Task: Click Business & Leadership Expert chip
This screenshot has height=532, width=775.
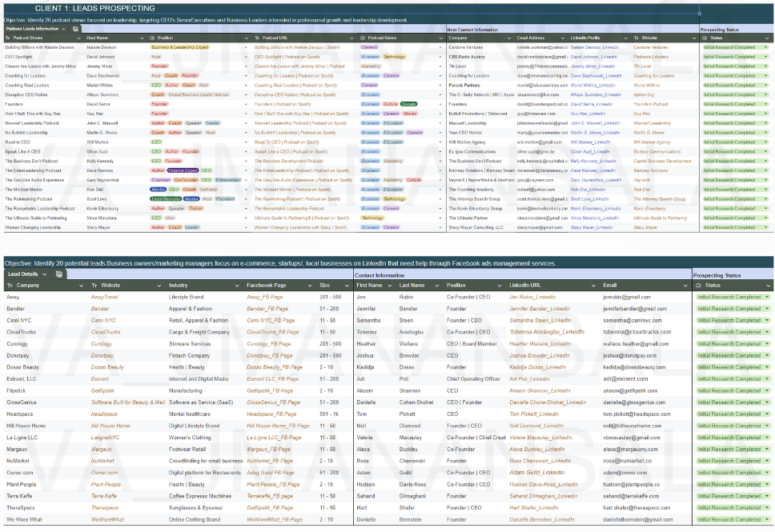Action: pos(180,47)
